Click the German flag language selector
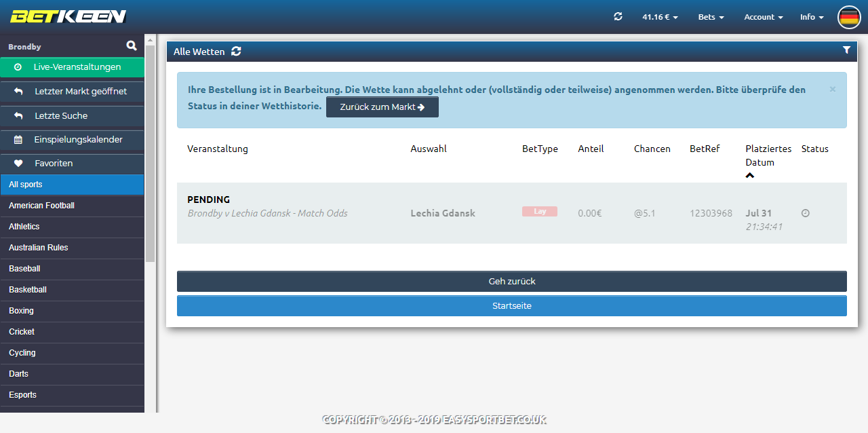This screenshot has height=433, width=868. pos(849,17)
